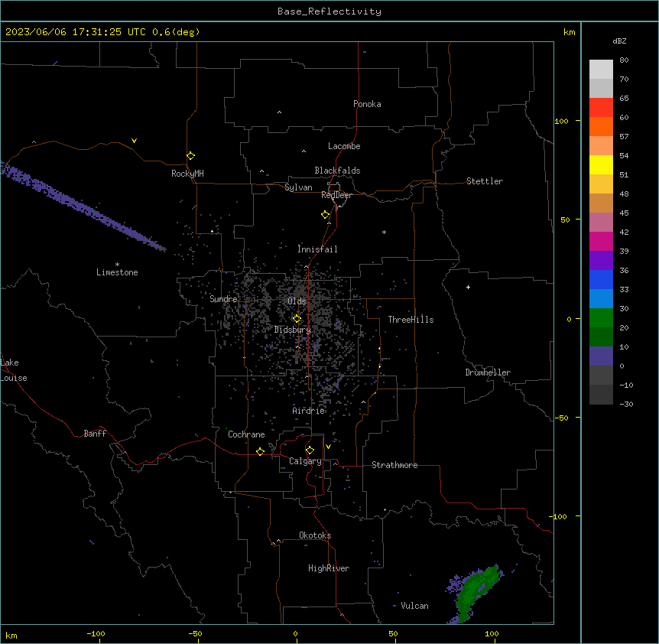Pick the light blue 30-33 dBZ swatch
The image size is (659, 644).
coord(601,299)
